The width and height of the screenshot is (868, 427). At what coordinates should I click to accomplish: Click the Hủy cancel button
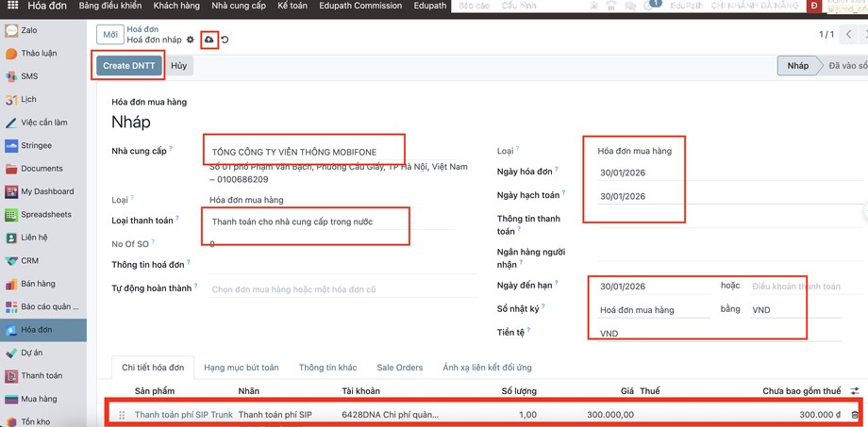pyautogui.click(x=178, y=65)
